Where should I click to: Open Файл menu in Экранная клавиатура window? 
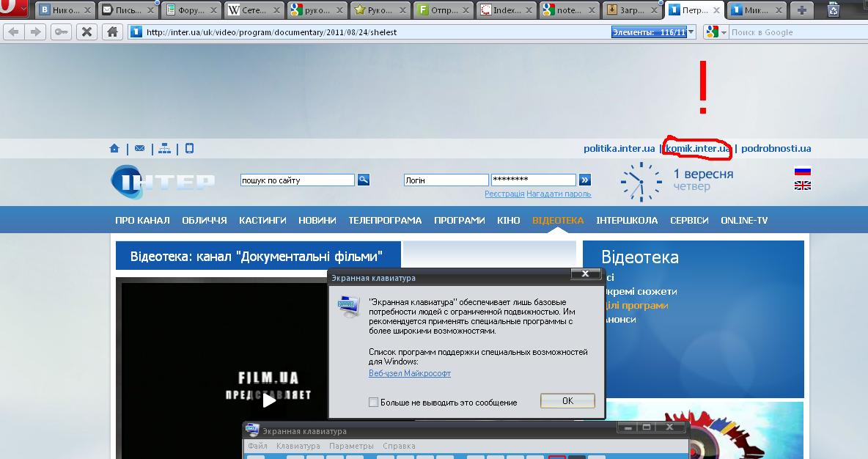[257, 446]
